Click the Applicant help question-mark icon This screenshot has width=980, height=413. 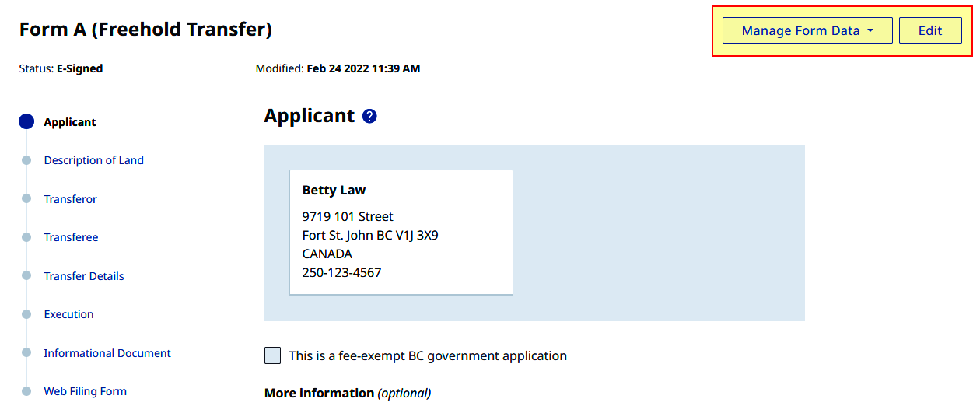point(369,117)
